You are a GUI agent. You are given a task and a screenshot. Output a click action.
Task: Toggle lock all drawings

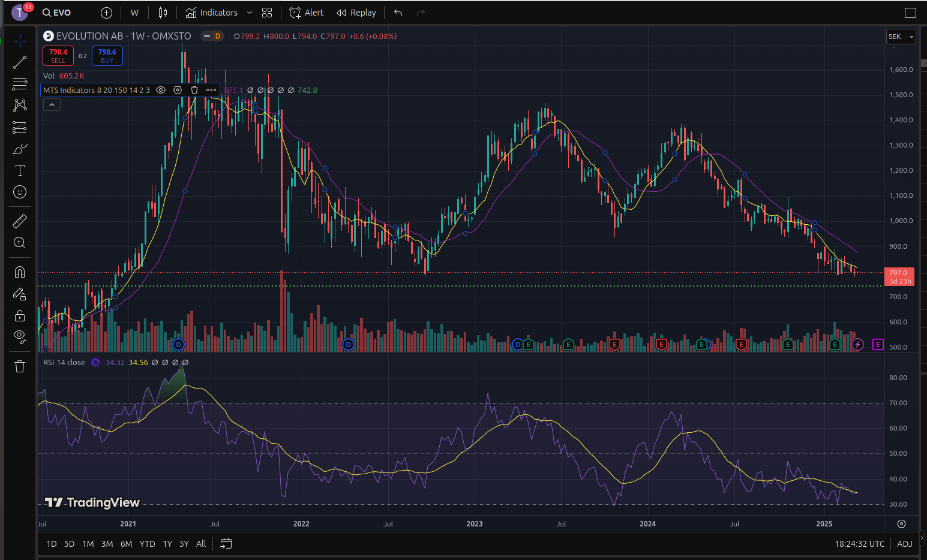coord(20,315)
